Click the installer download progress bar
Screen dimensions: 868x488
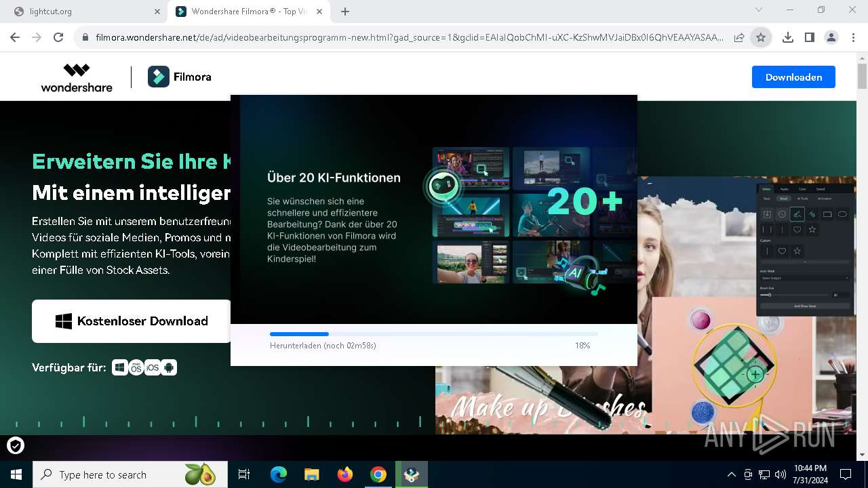coord(434,334)
